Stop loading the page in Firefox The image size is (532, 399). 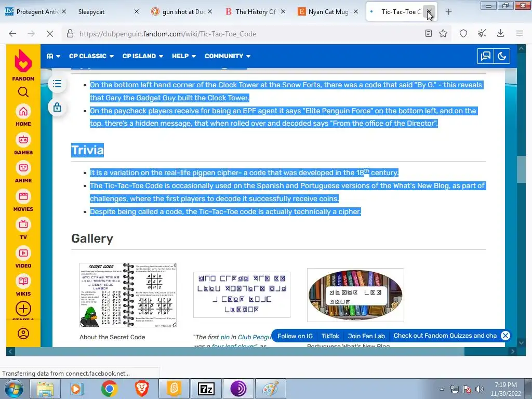point(49,34)
